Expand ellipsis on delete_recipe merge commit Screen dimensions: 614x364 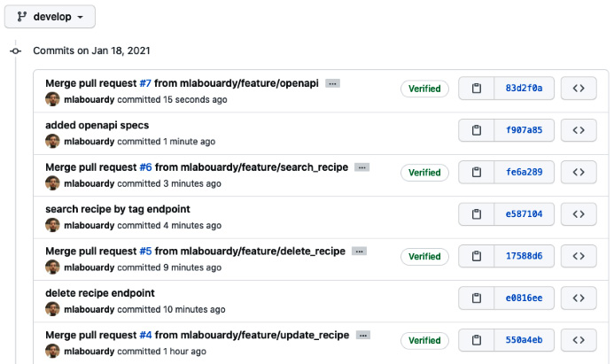[359, 252]
